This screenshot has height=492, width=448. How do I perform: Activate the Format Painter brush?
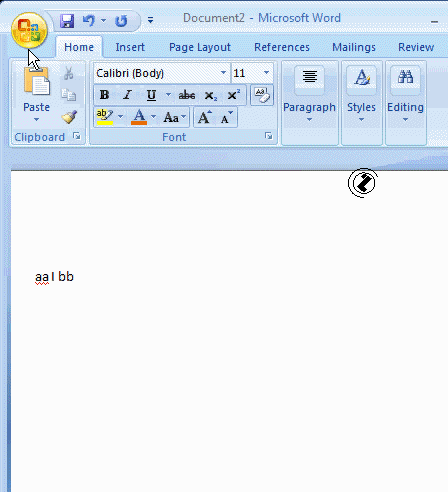click(x=69, y=117)
